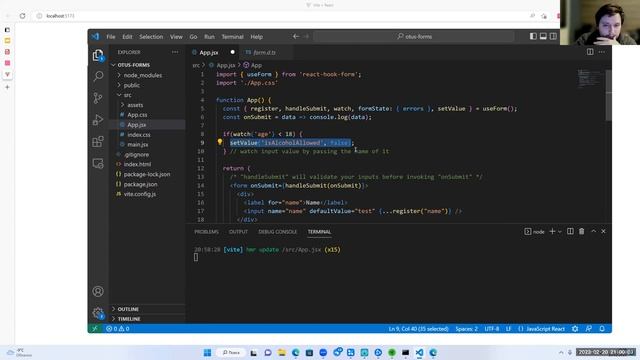Expand the assets folder
This screenshot has height=360, width=640.
147,105
